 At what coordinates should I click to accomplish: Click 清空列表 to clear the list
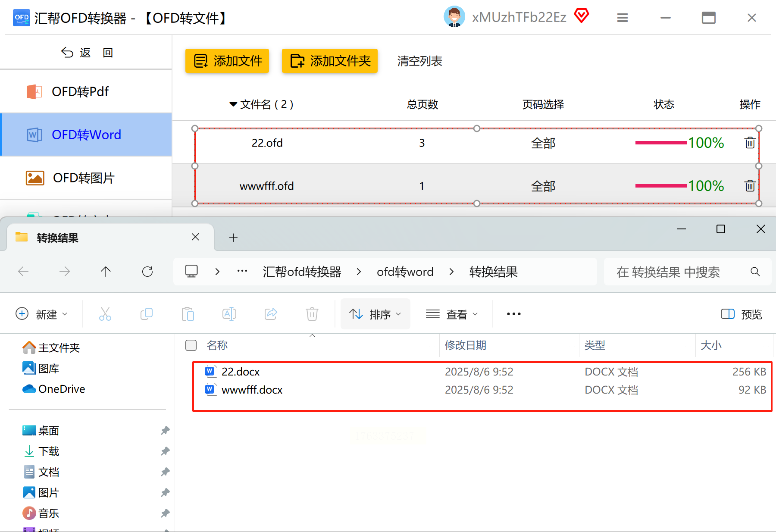coord(419,61)
